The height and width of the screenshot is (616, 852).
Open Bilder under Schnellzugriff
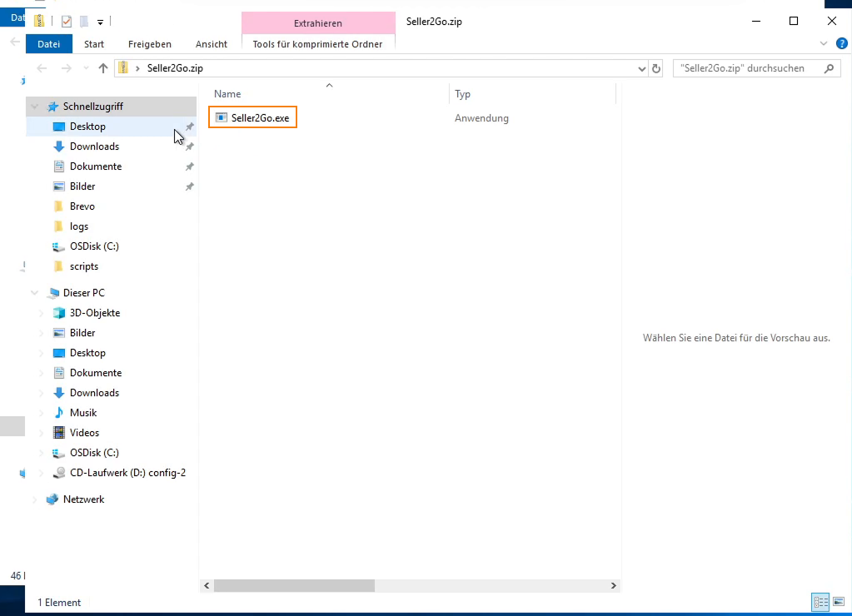click(82, 186)
